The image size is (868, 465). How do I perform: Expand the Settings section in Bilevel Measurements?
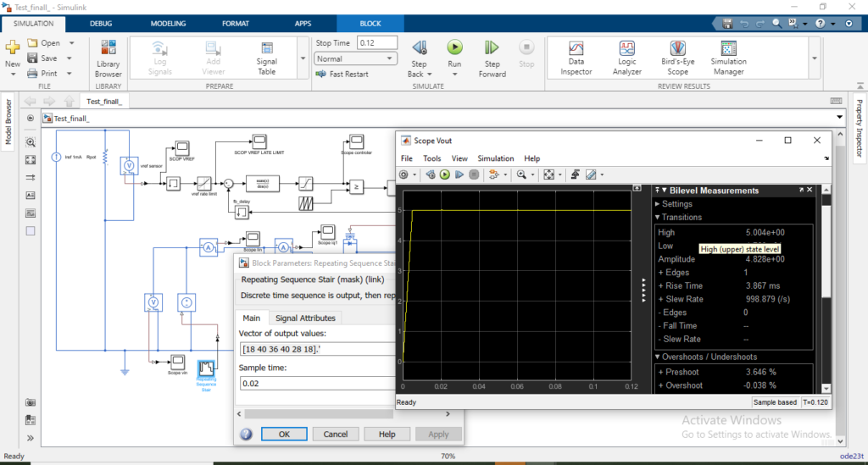pyautogui.click(x=658, y=204)
